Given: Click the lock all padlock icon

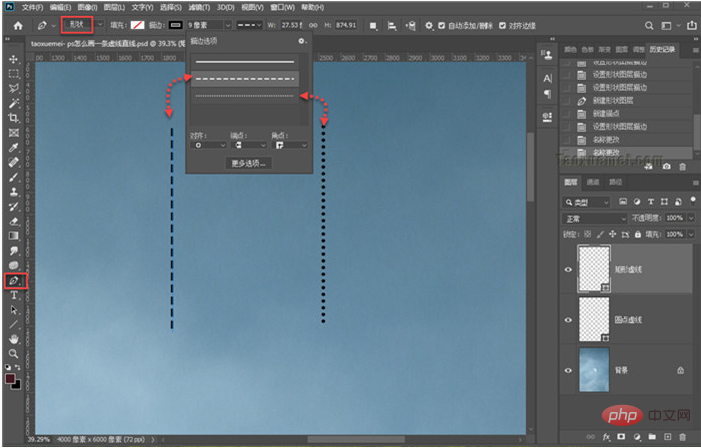Looking at the screenshot, I should pos(638,234).
